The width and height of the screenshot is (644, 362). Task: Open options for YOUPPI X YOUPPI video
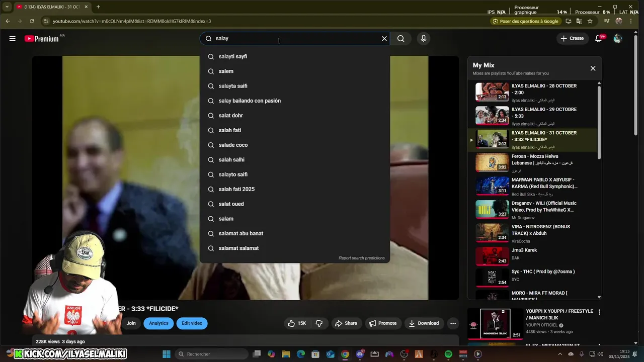599,312
